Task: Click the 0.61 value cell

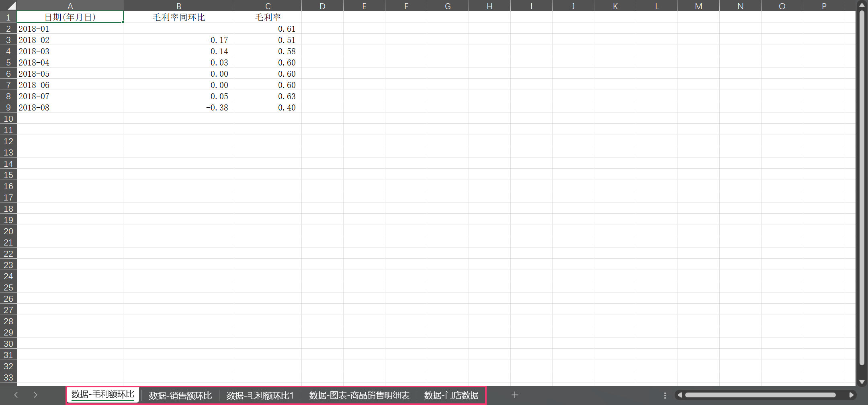Action: (x=268, y=29)
